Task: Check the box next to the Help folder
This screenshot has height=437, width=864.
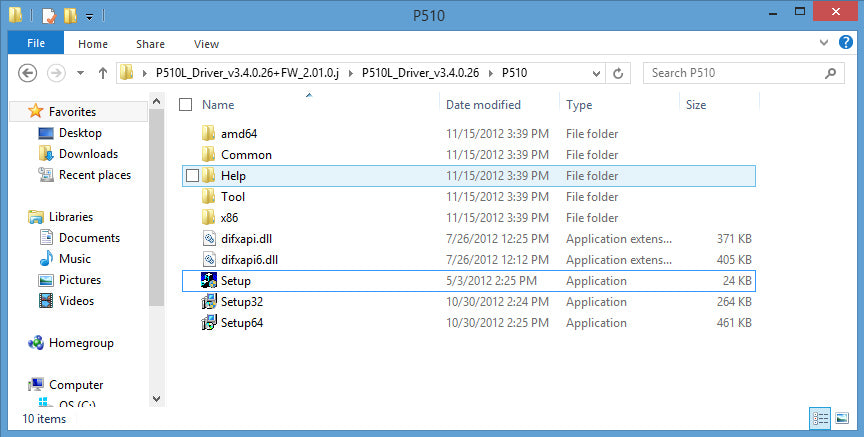Action: 192,176
